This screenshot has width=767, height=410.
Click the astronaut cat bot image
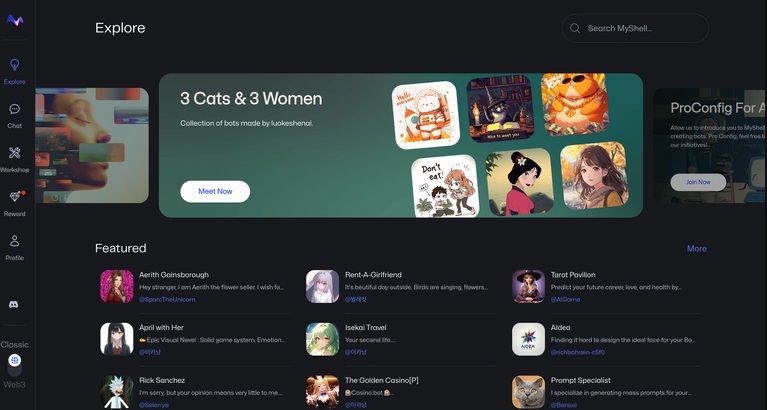pos(426,115)
